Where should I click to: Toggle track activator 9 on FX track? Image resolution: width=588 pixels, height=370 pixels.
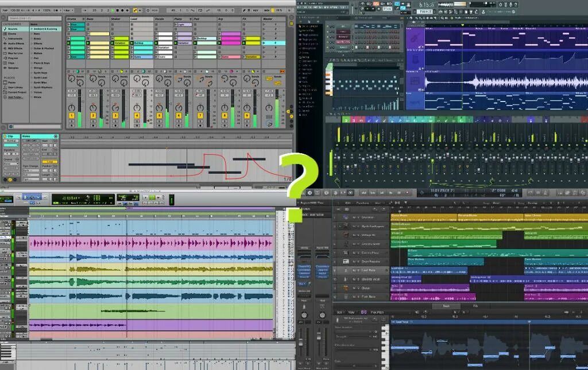click(x=247, y=116)
